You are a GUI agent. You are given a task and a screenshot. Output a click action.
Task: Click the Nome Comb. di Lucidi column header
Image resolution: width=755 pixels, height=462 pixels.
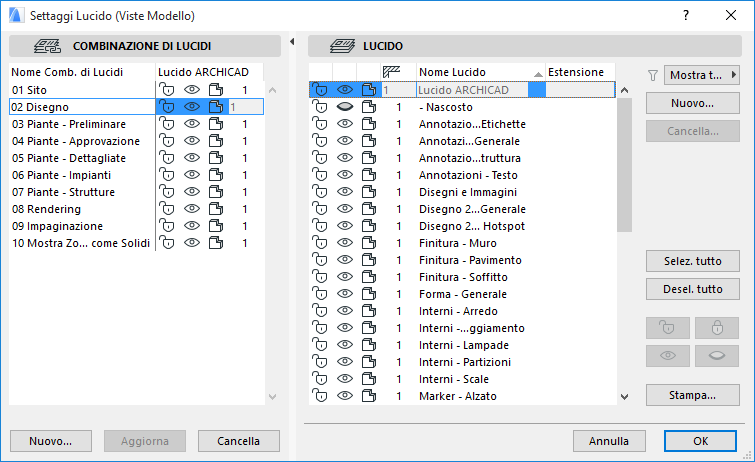click(x=82, y=72)
